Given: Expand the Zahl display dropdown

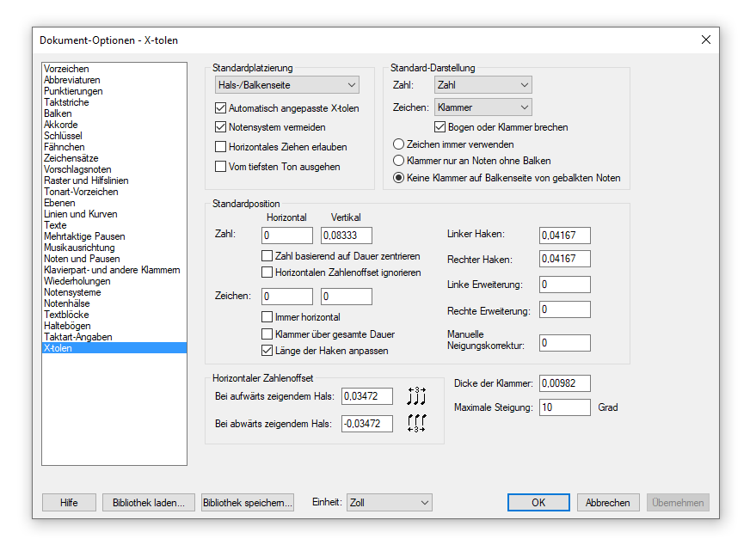Looking at the screenshot, I should [483, 85].
